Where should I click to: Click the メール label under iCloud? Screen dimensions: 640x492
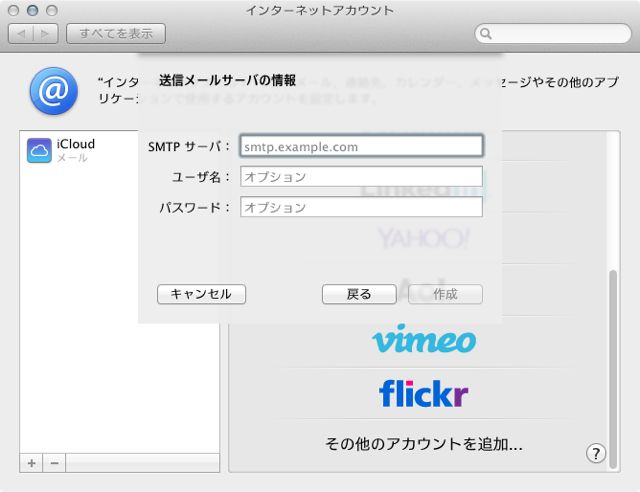[72, 158]
